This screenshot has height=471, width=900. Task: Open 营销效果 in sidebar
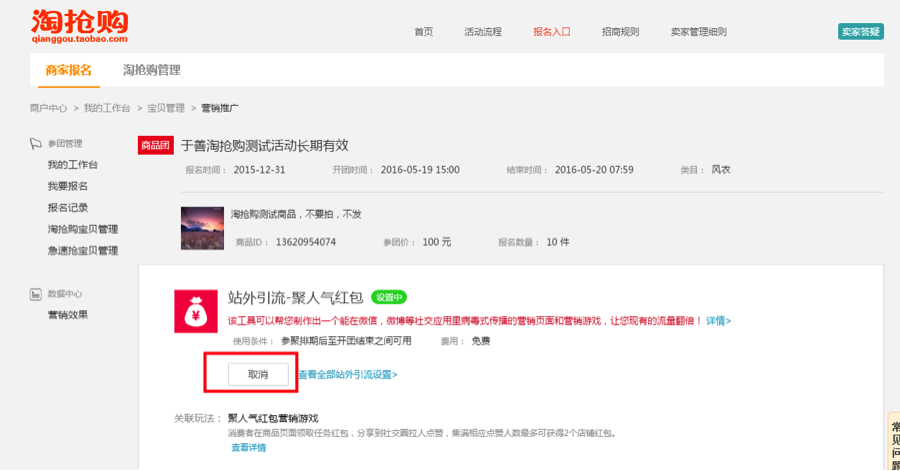(x=68, y=315)
